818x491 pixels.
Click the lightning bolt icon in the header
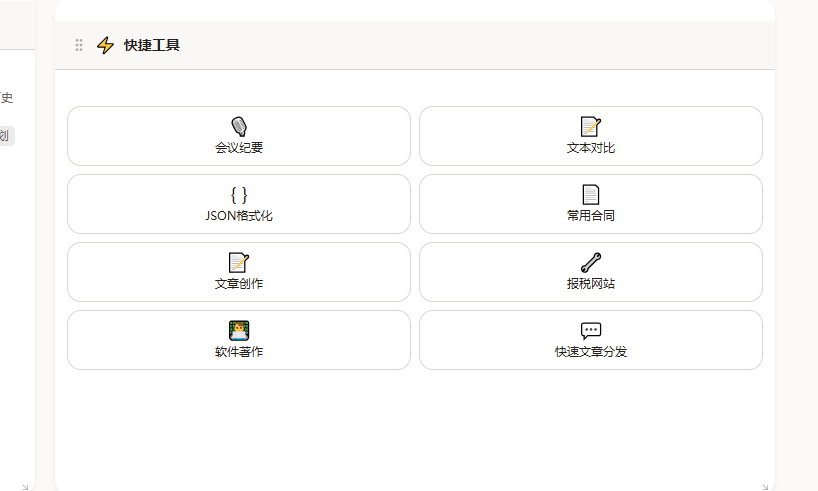105,45
